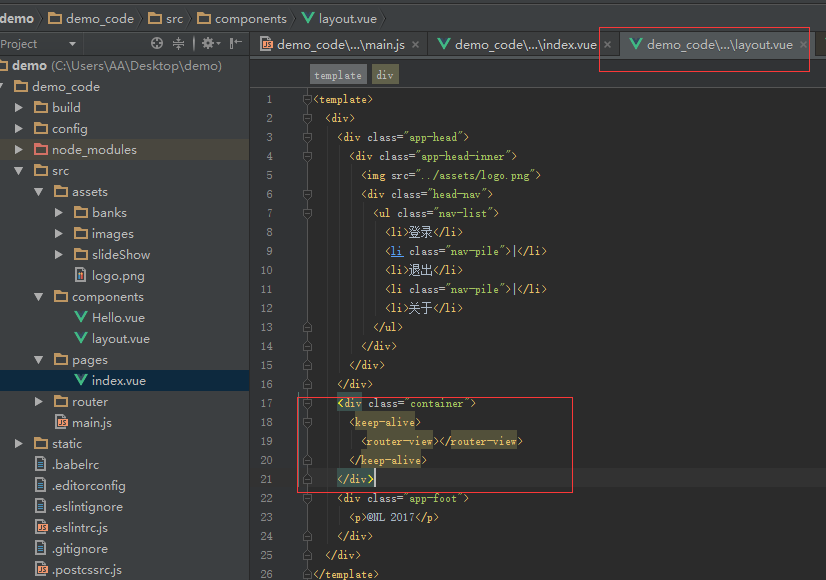Expand the images folder arrow
This screenshot has height=580, width=826.
tap(59, 233)
